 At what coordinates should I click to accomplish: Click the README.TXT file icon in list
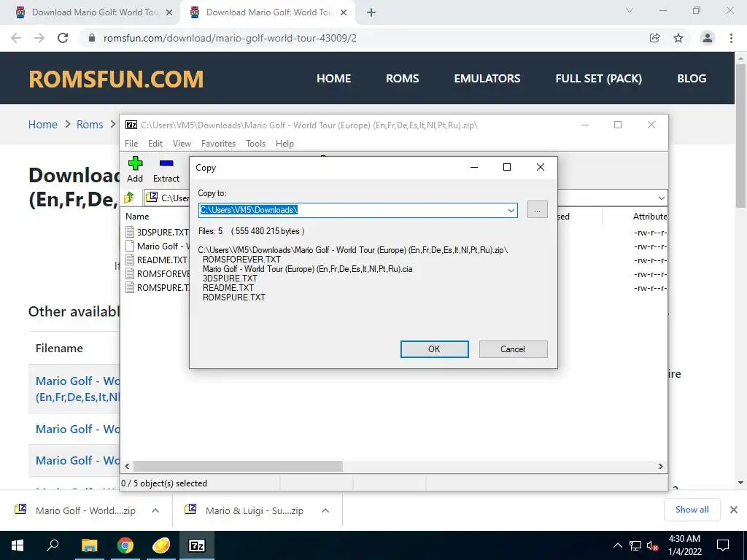[130, 260]
